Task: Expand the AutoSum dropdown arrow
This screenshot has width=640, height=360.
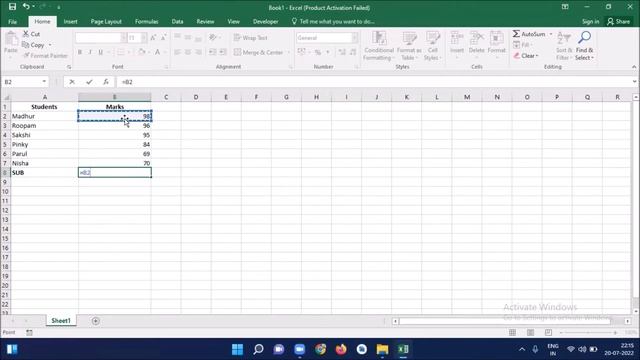Action: 551,34
